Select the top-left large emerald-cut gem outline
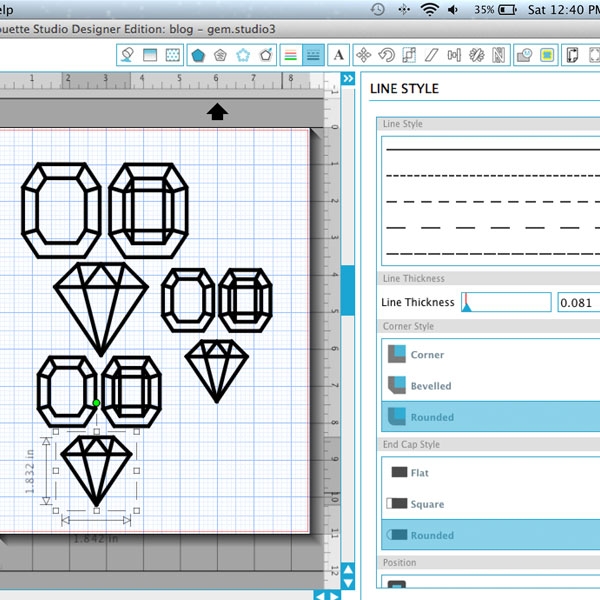600x600 pixels. (x=61, y=210)
